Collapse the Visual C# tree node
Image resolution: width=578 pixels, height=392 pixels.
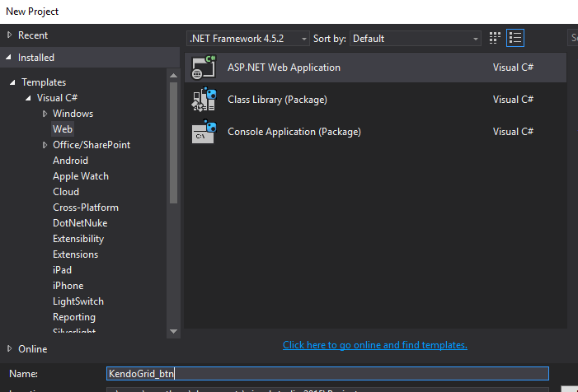(29, 98)
